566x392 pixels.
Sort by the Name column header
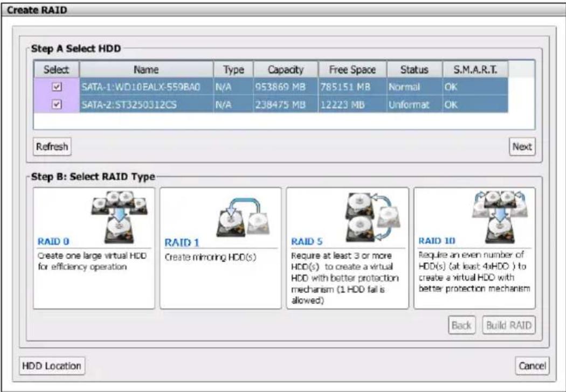pos(146,69)
